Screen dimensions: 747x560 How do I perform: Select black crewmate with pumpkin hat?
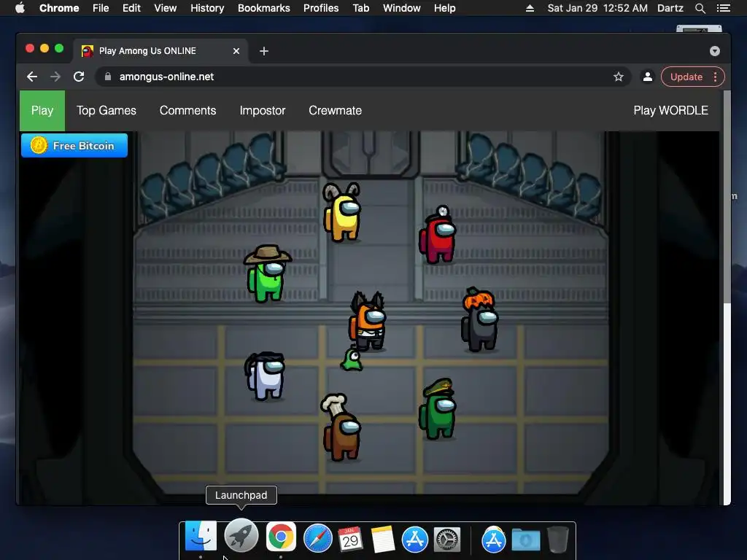click(x=480, y=319)
